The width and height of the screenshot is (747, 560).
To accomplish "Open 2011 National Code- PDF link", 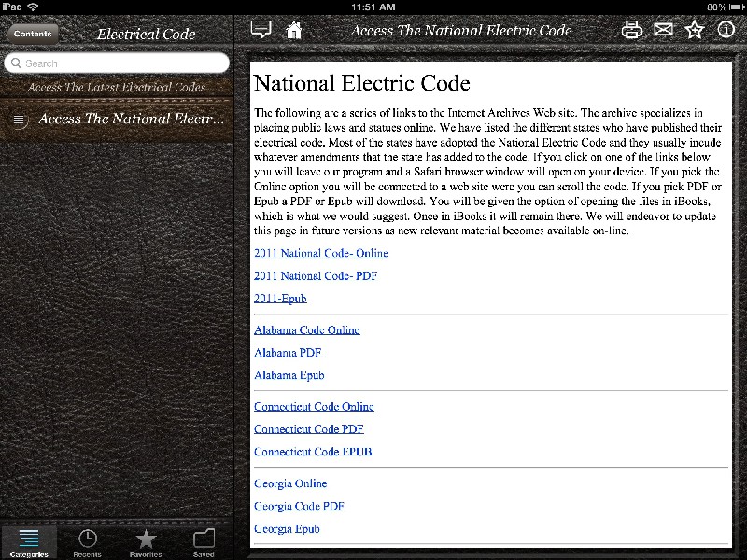I will point(316,275).
